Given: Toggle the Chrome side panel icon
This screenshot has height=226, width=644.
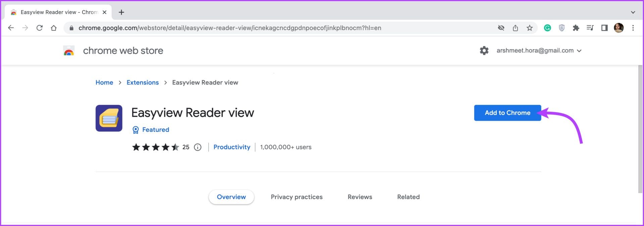Looking at the screenshot, I should pyautogui.click(x=604, y=28).
